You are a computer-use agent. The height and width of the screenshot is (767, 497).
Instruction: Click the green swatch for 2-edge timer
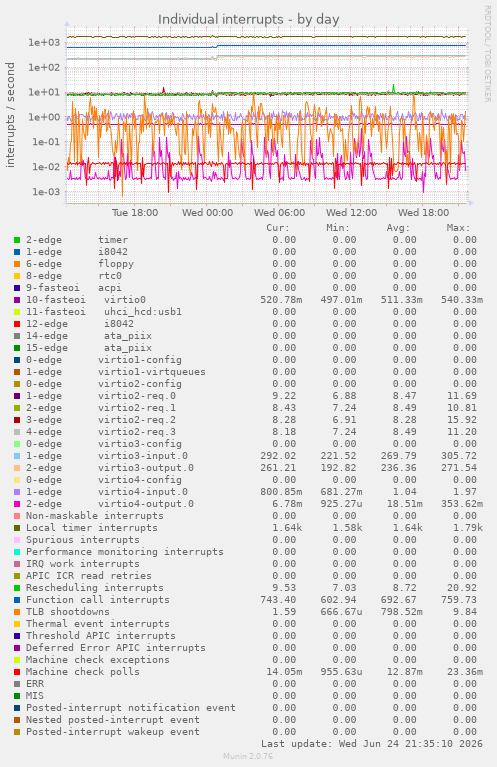coord(17,240)
